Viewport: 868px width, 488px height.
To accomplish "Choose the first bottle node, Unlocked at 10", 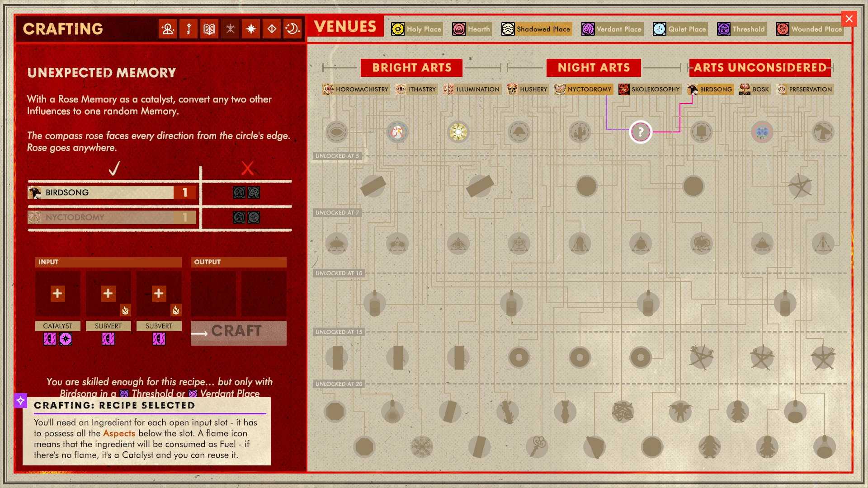I will (x=374, y=303).
